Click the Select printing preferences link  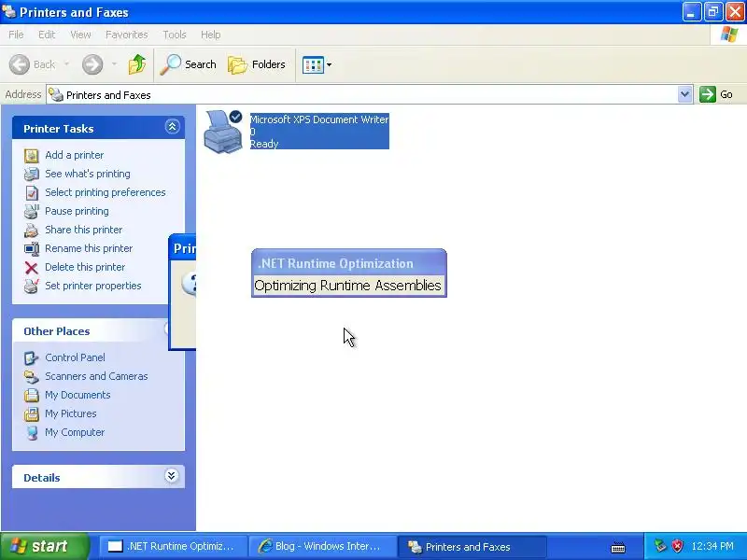click(x=106, y=192)
